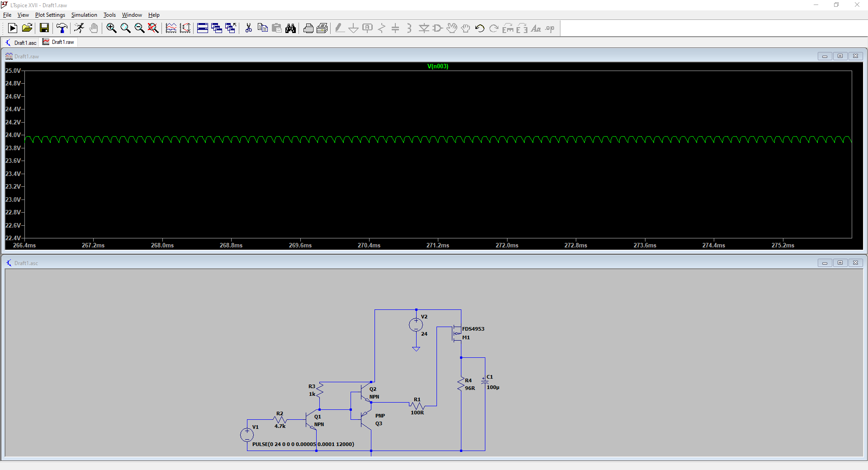Click the Save (floppy disk) icon

[44, 28]
